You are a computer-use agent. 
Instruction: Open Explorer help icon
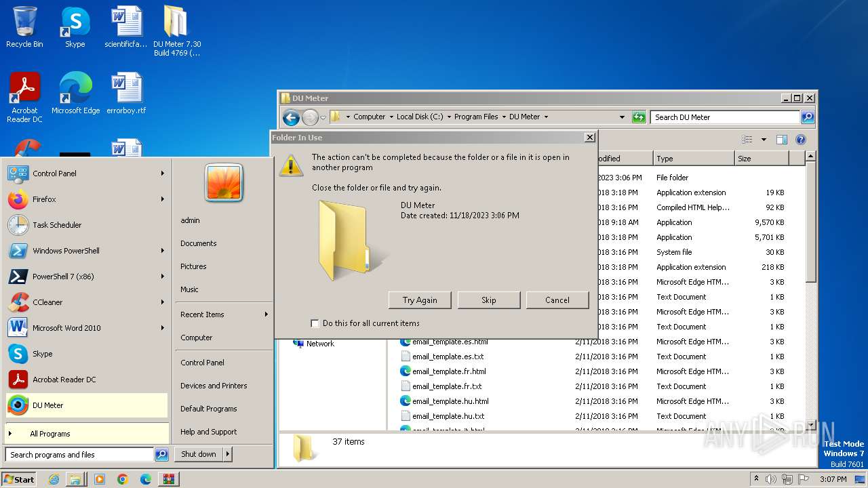point(801,140)
